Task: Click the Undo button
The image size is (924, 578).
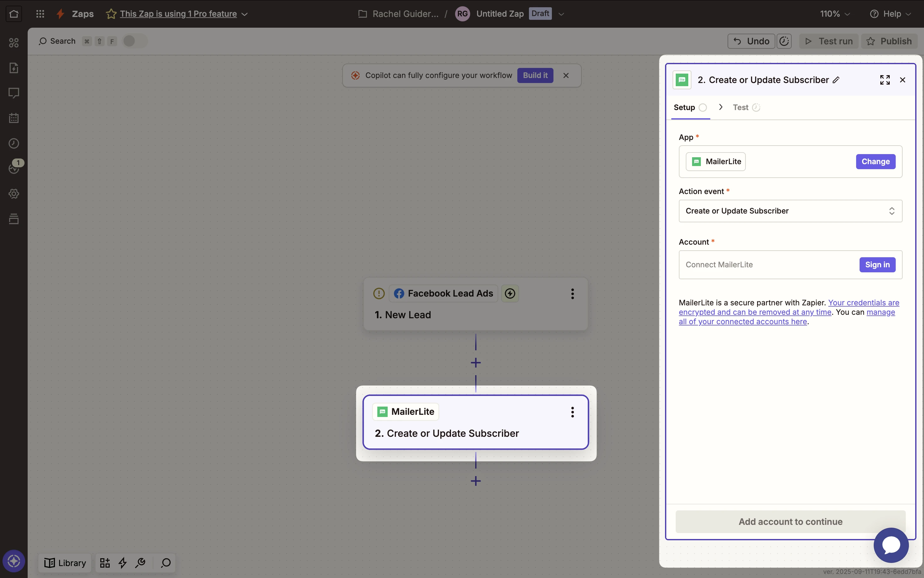Action: point(751,41)
